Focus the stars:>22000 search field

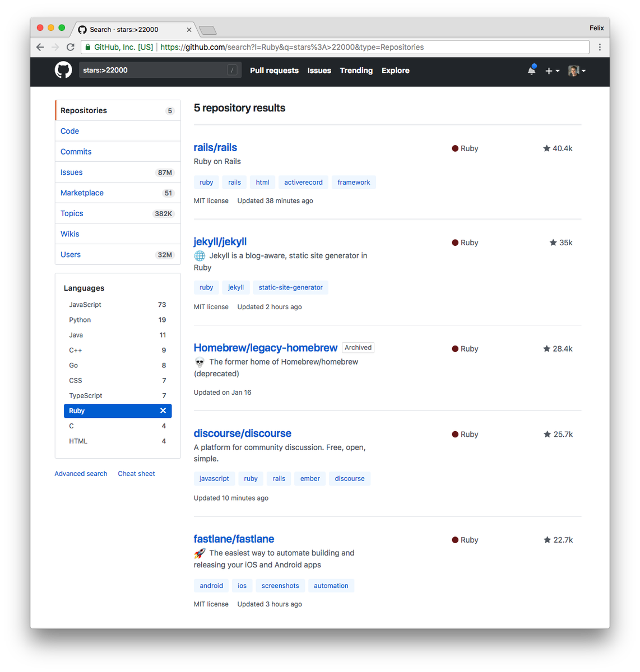160,70
